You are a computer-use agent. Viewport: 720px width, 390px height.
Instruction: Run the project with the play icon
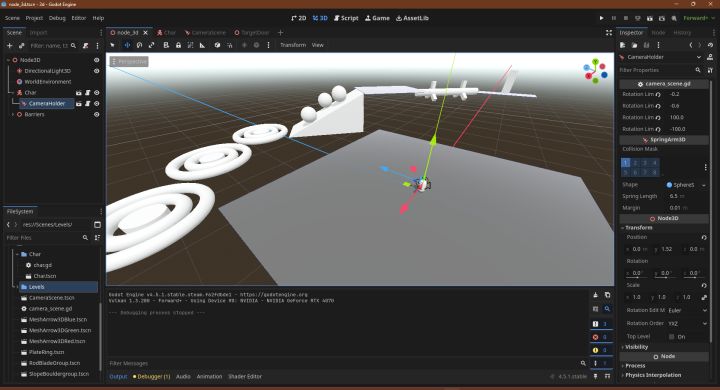(601, 18)
